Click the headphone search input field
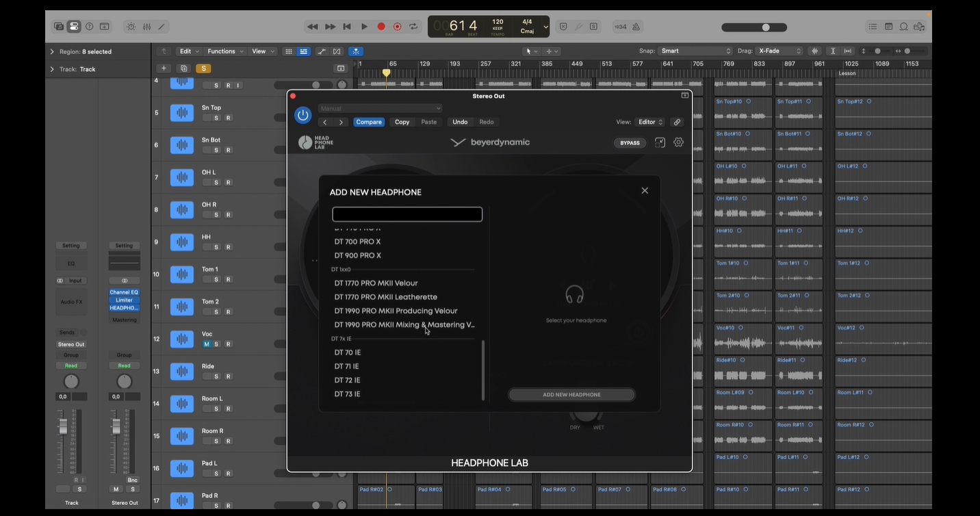The image size is (980, 516). click(407, 215)
